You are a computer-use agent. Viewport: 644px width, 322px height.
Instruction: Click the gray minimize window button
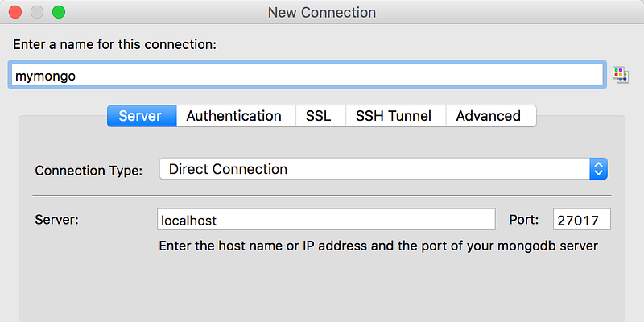[37, 12]
